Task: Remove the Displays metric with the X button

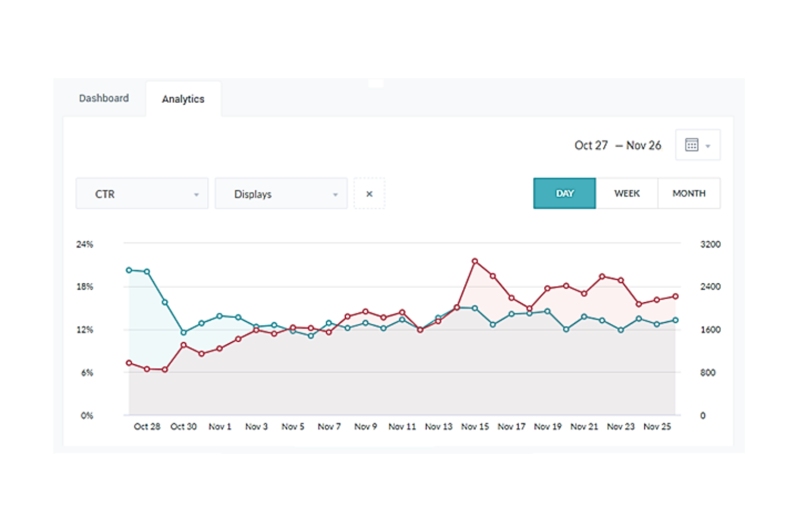Action: click(x=369, y=194)
